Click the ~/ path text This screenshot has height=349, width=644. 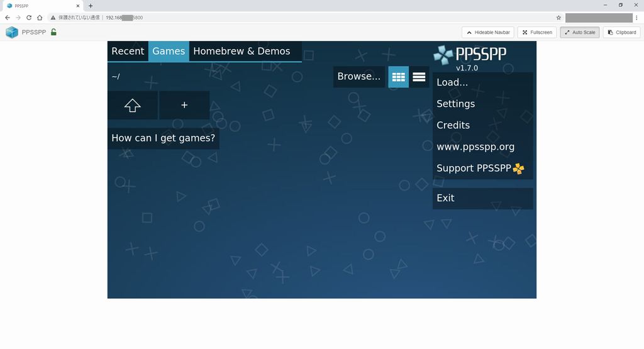pyautogui.click(x=116, y=76)
